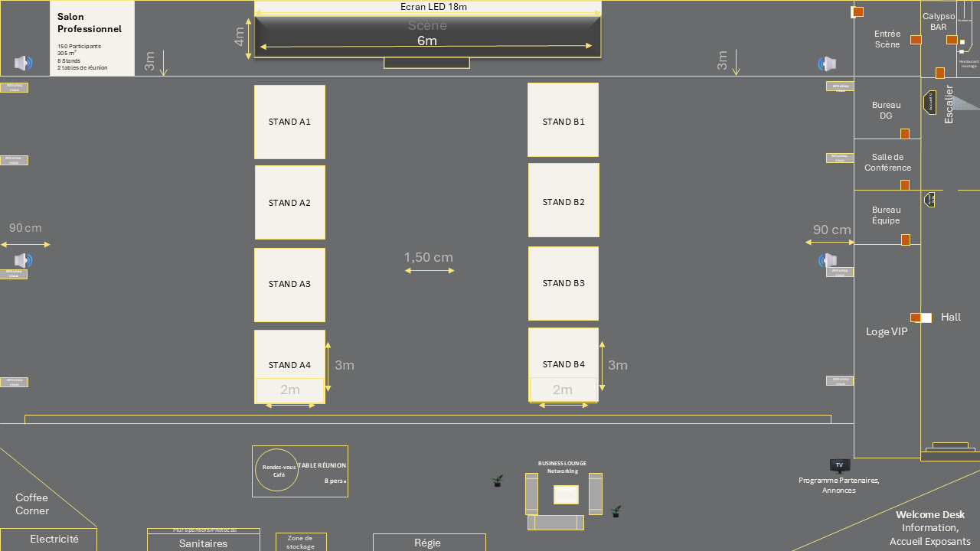The width and height of the screenshot is (980, 551).
Task: Click the Accueil sign icon beside Escalier
Action: pyautogui.click(x=930, y=103)
